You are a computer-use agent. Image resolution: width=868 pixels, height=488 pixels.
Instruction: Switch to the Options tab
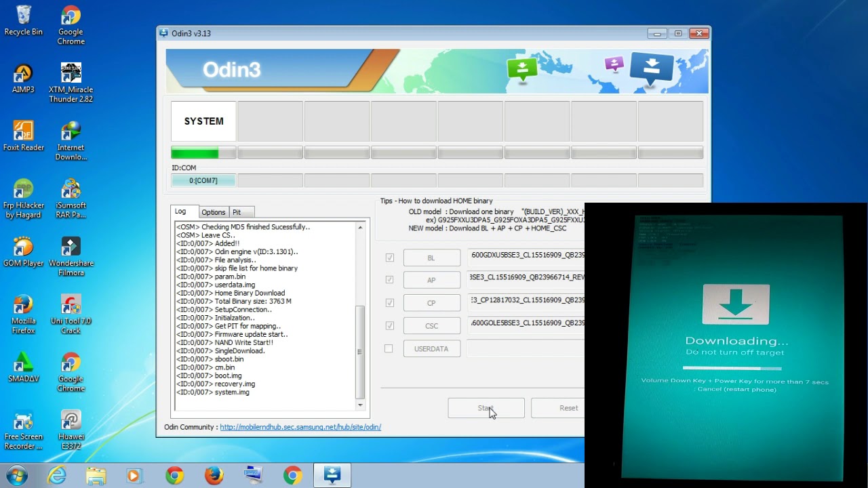pos(213,212)
